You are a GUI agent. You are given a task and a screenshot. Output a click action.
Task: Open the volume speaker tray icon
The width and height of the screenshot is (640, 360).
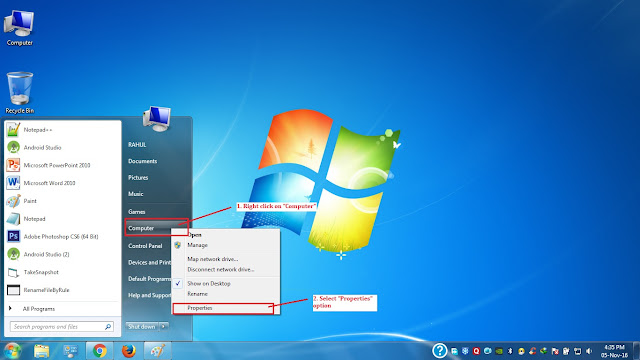click(x=589, y=351)
